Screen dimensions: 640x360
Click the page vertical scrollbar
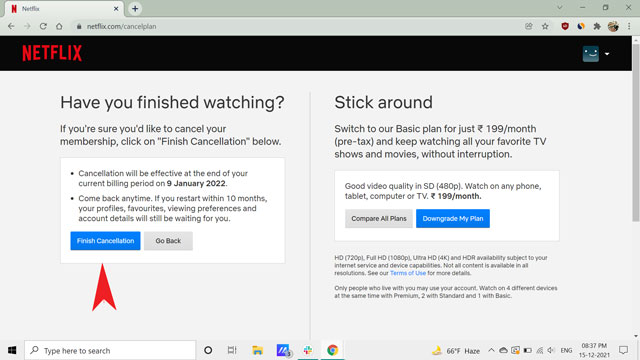click(x=636, y=133)
